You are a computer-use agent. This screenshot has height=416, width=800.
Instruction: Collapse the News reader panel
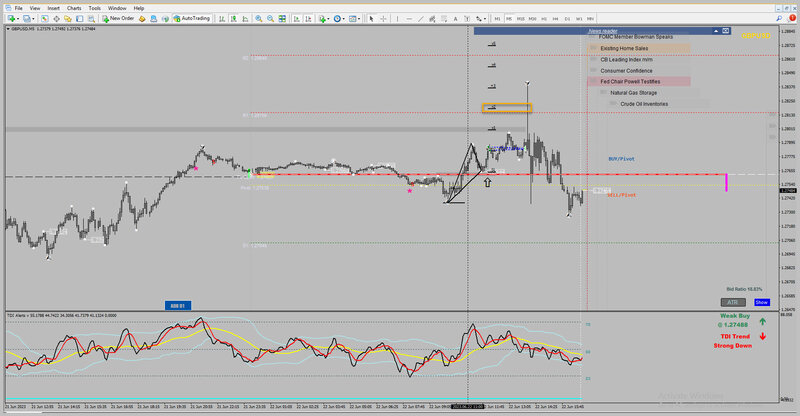[716, 31]
